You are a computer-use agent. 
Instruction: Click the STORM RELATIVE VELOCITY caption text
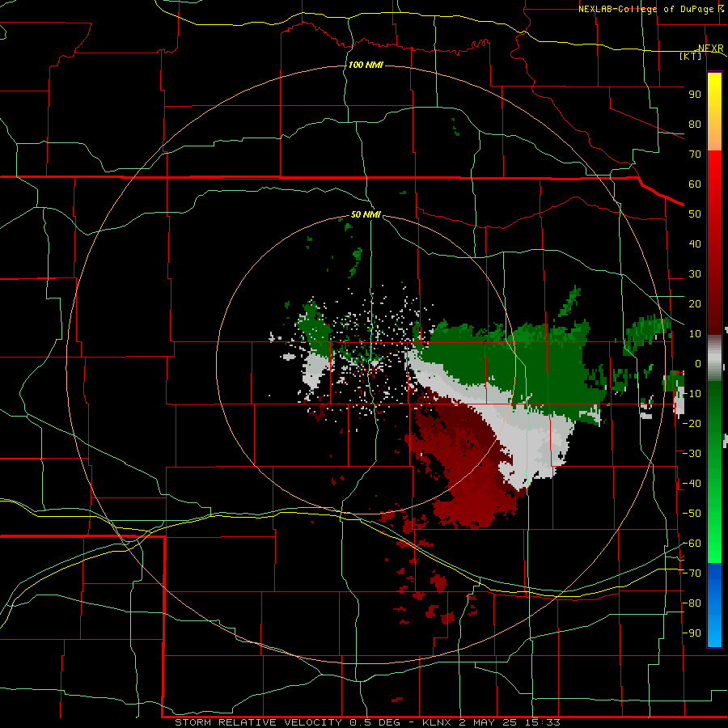click(x=259, y=722)
